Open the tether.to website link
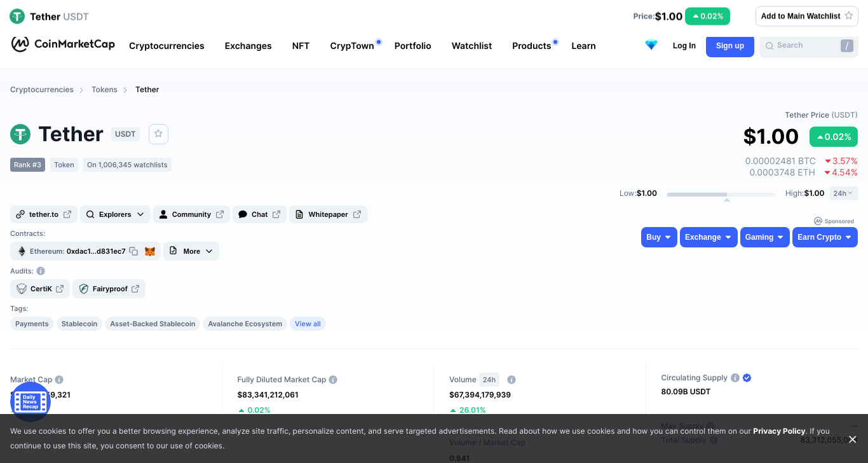 tap(44, 214)
